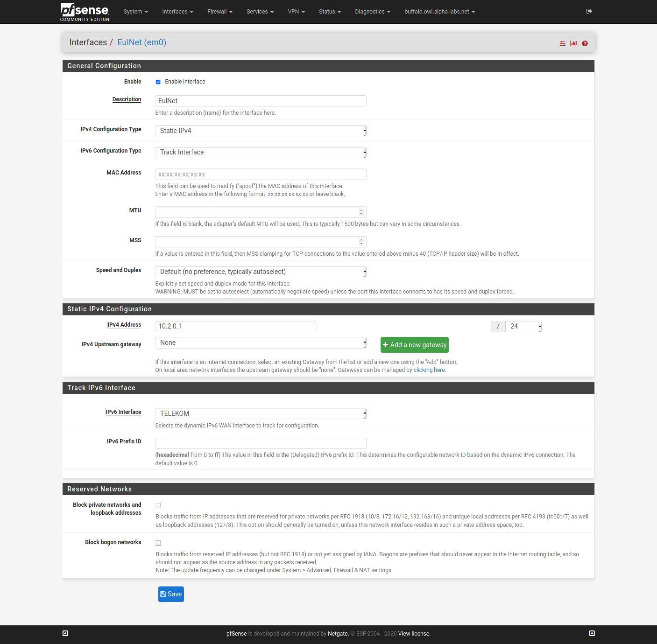Open the Services menu
This screenshot has height=644, width=657.
(x=260, y=12)
